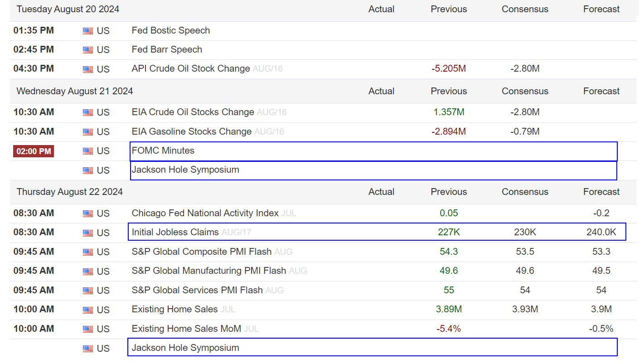The height and width of the screenshot is (364, 644).
Task: Click the highlighted 02:00 PM time badge
Action: tap(34, 151)
